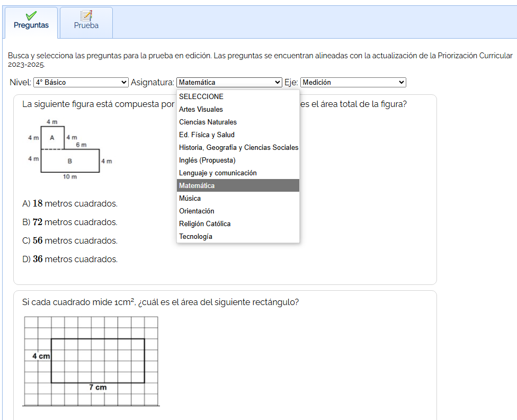Choose the SELECCIONE placeholder option
The image size is (517, 420).
(201, 97)
